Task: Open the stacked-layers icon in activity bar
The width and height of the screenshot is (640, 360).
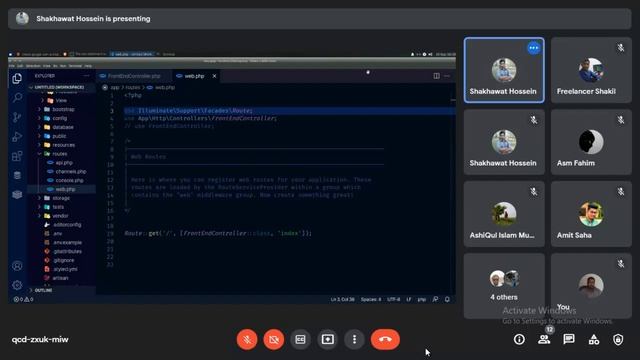Action: coord(17,194)
